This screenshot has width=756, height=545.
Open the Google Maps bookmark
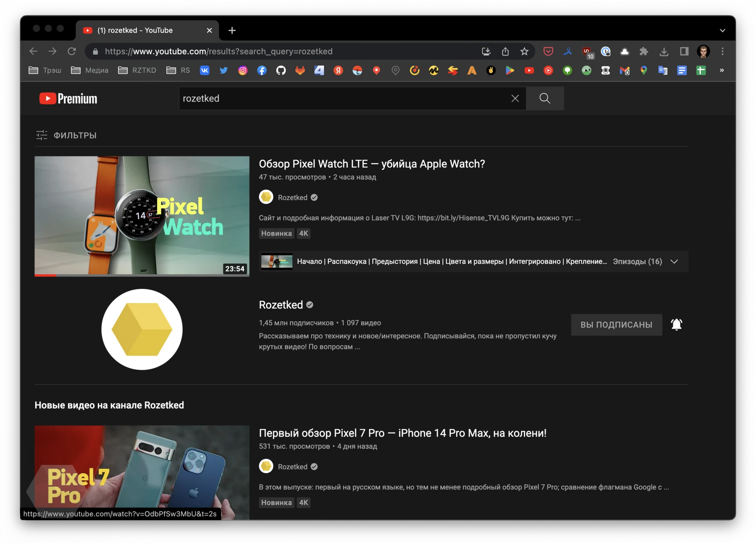tap(644, 70)
